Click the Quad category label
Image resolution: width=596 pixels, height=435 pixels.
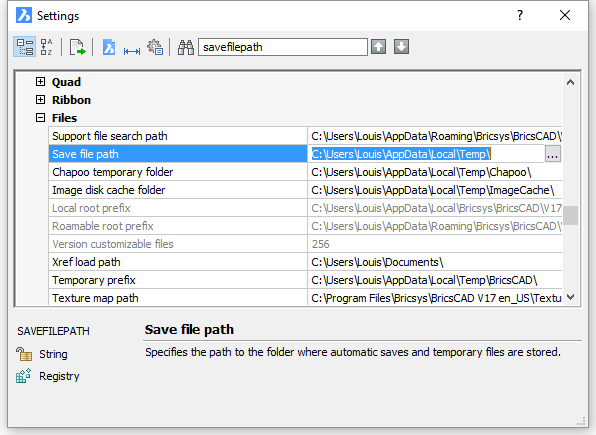point(67,82)
